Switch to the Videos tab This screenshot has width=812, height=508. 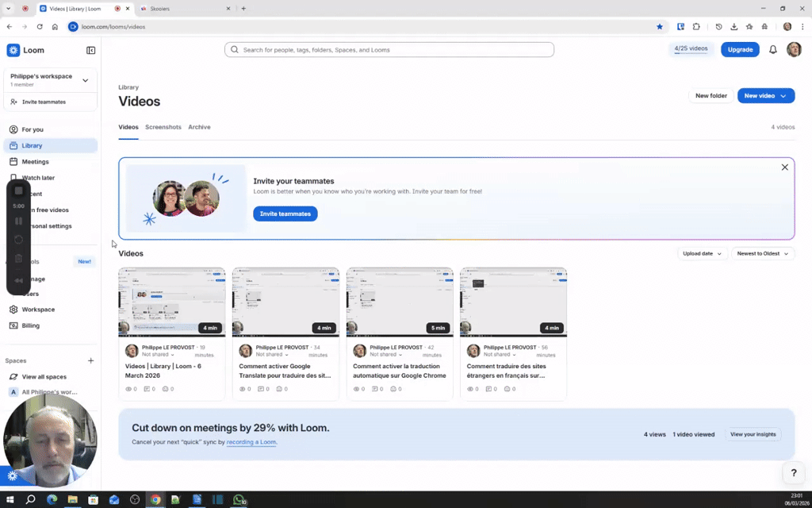(128, 127)
